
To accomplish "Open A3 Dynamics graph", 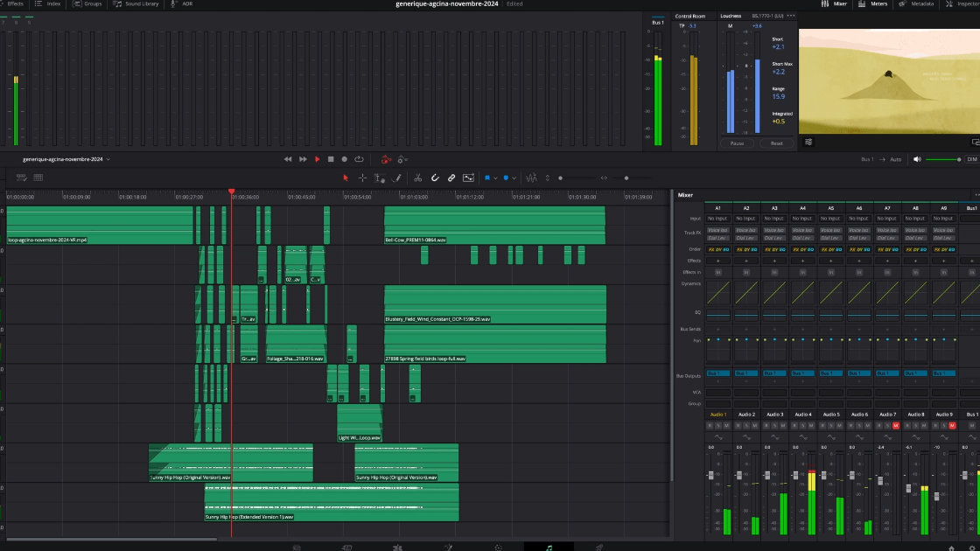I will click(774, 292).
